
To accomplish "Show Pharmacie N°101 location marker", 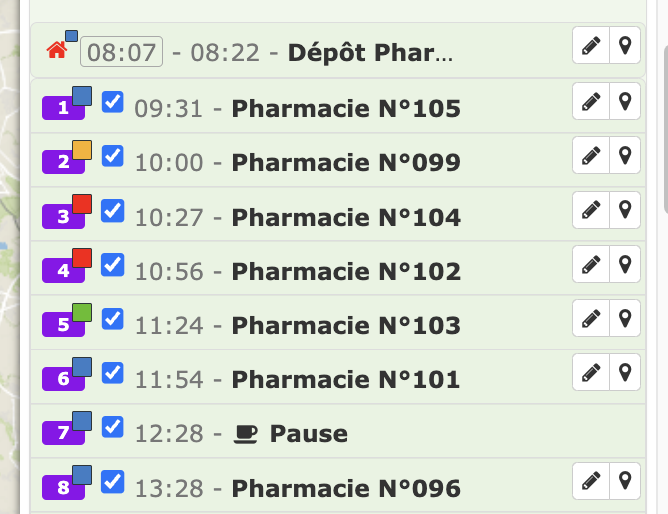I will pos(625,372).
